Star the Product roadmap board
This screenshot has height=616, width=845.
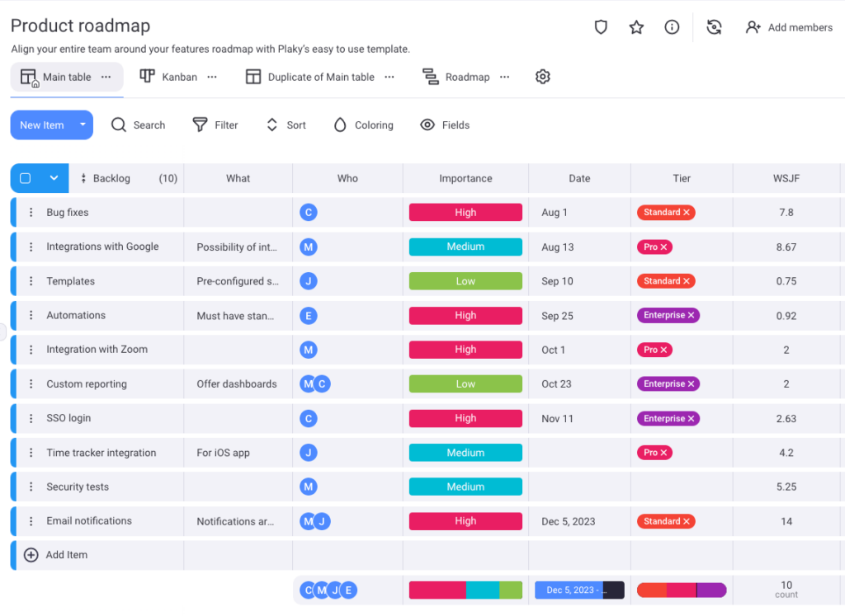(x=636, y=27)
